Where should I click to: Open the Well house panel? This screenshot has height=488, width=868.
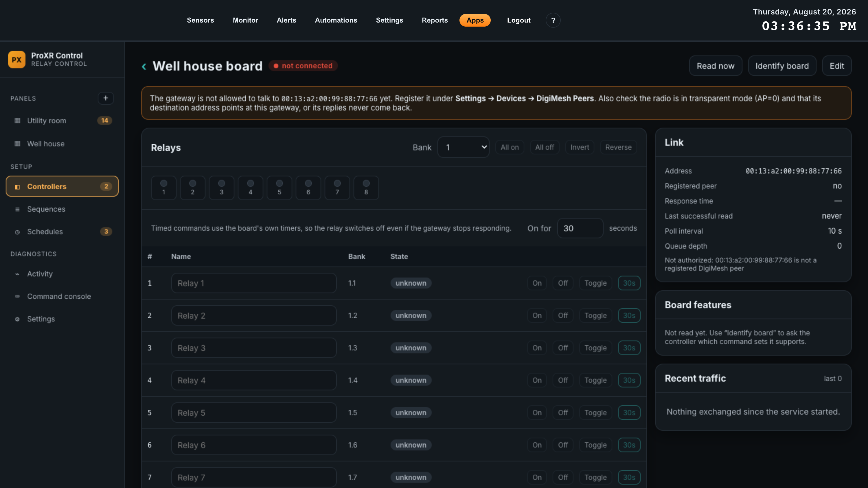[x=62, y=144]
